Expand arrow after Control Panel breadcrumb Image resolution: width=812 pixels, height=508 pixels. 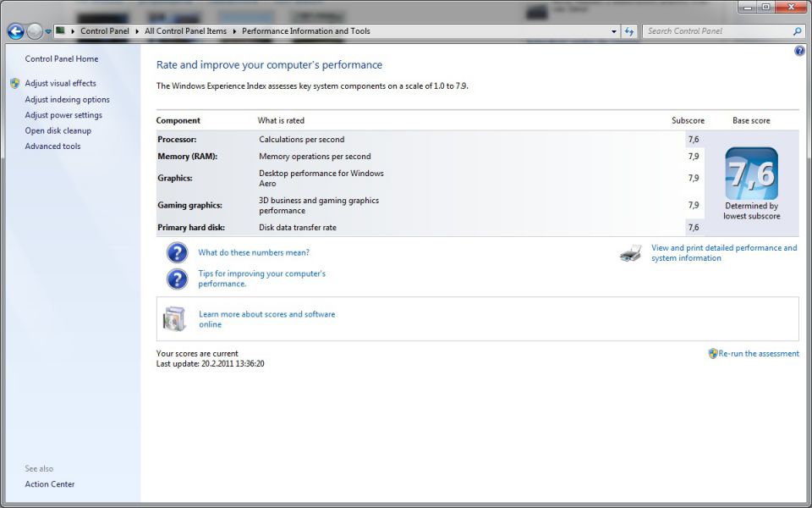click(137, 31)
